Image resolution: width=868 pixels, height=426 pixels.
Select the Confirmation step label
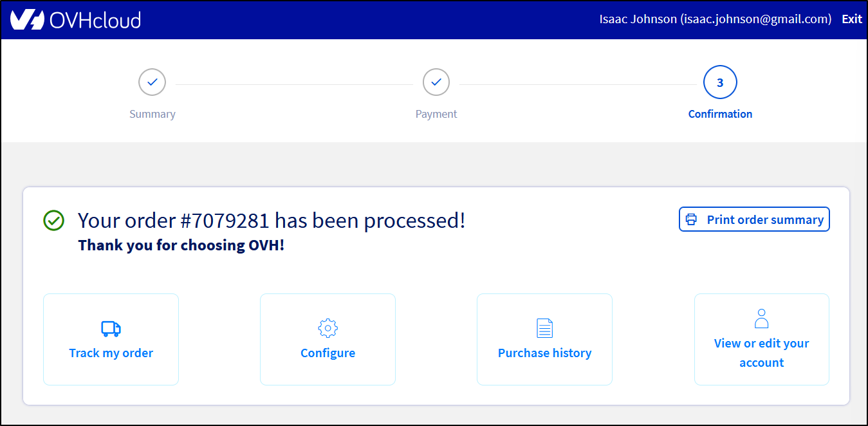tap(719, 114)
